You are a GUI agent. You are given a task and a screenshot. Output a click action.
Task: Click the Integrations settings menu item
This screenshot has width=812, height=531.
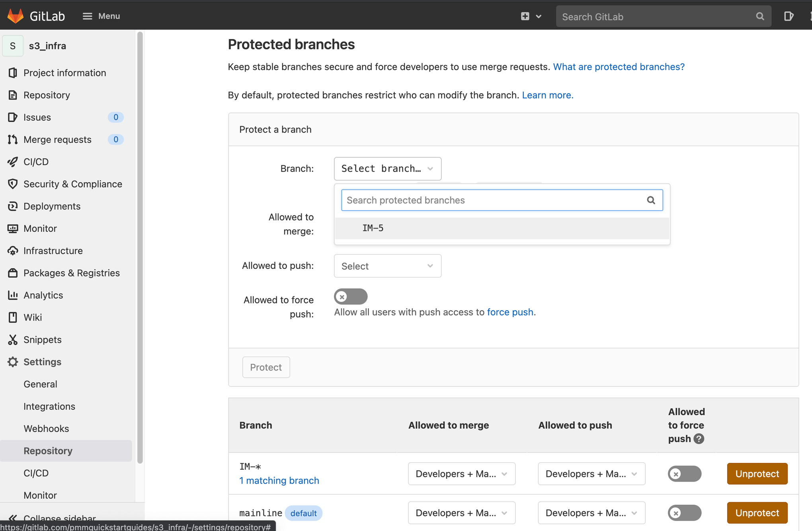pyautogui.click(x=50, y=406)
